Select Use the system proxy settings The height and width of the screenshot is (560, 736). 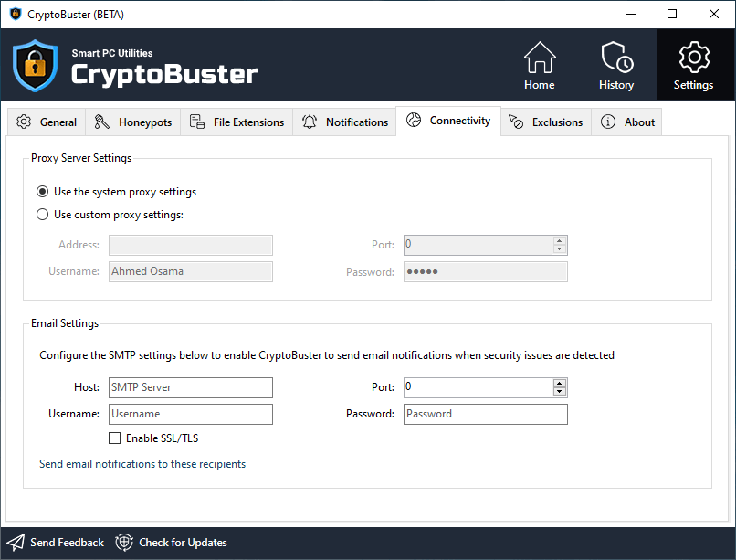tap(42, 192)
